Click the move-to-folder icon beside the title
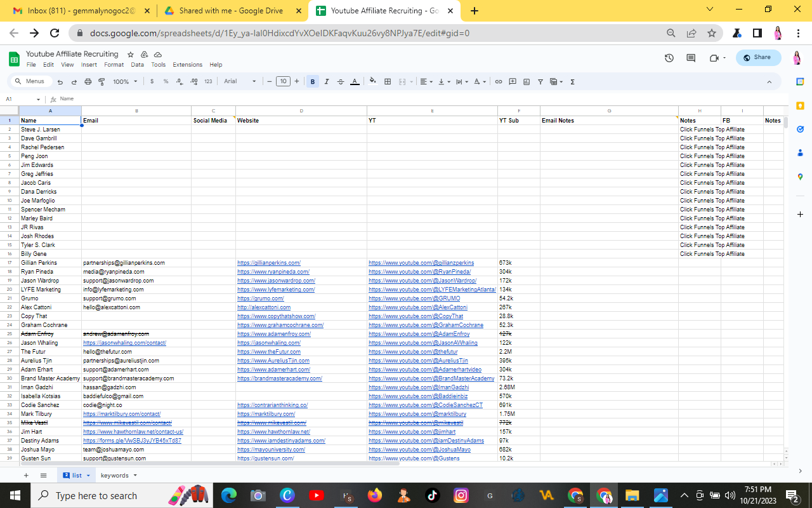The image size is (812, 508). (145, 55)
